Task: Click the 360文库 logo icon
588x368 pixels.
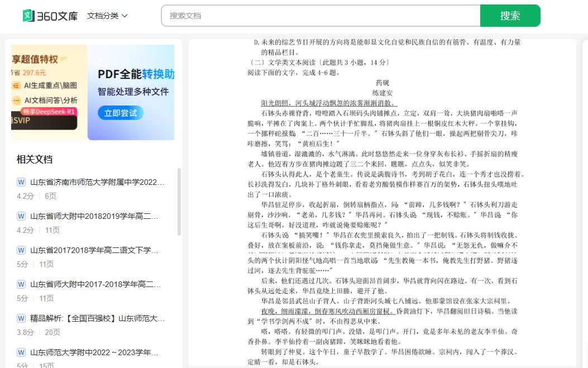Action: tap(28, 16)
